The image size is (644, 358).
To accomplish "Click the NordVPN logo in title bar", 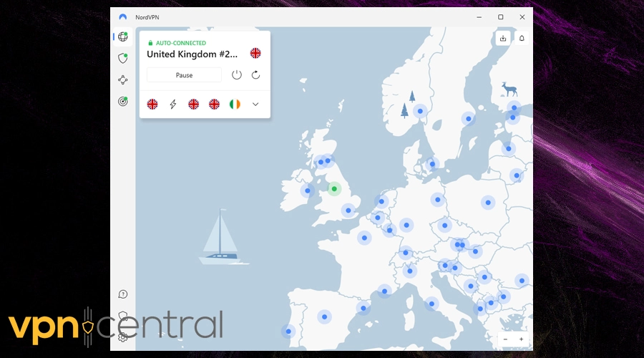I will (123, 17).
